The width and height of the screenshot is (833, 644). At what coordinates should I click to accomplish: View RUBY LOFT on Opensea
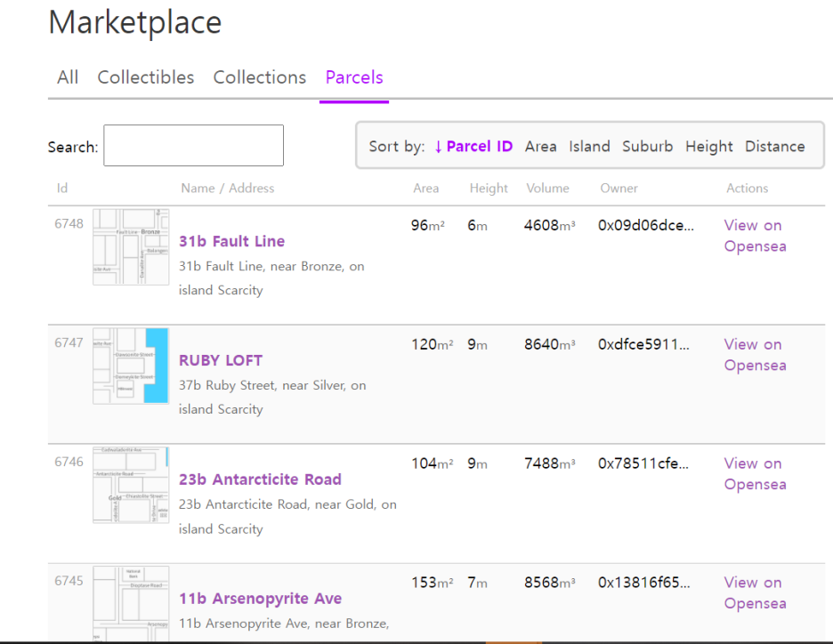(x=755, y=355)
